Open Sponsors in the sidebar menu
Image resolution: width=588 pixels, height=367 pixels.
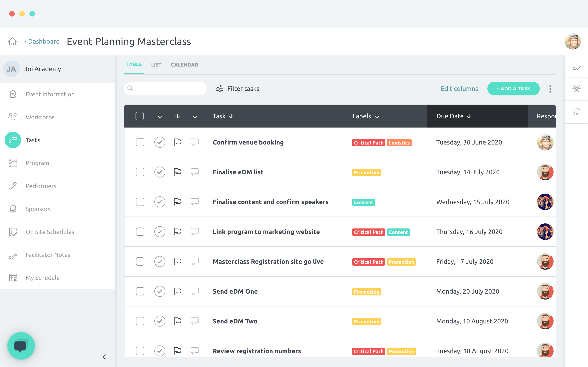(38, 209)
